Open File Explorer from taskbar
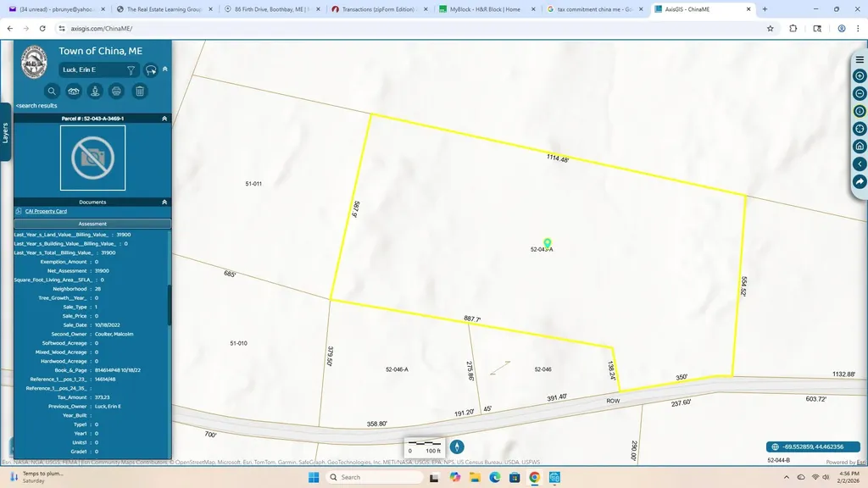 coord(475,477)
